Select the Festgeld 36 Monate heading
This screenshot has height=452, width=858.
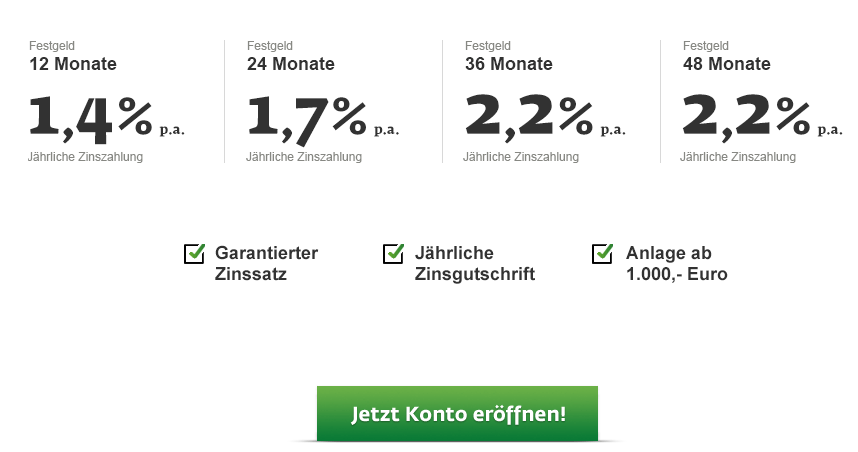(508, 64)
